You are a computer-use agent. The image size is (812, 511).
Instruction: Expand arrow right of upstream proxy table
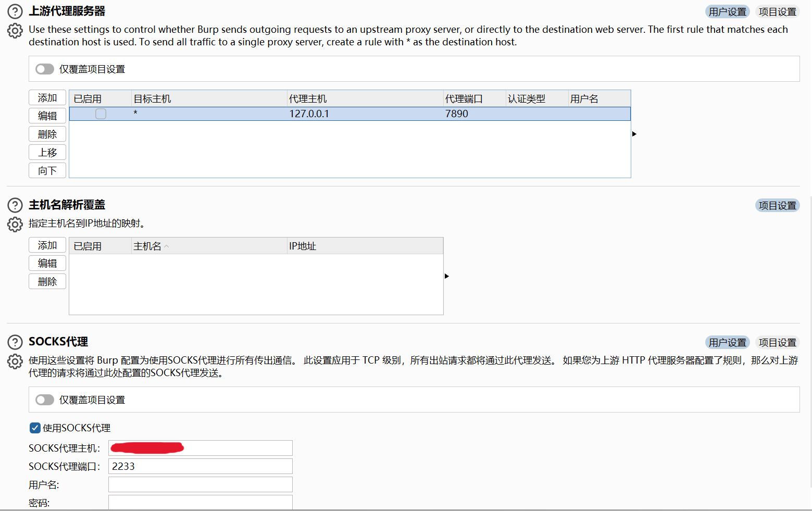(634, 134)
